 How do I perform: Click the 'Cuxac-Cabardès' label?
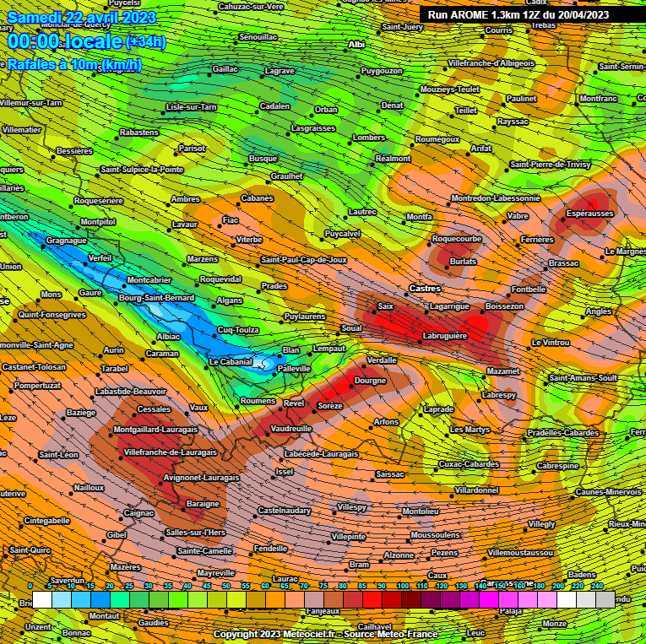(469, 464)
